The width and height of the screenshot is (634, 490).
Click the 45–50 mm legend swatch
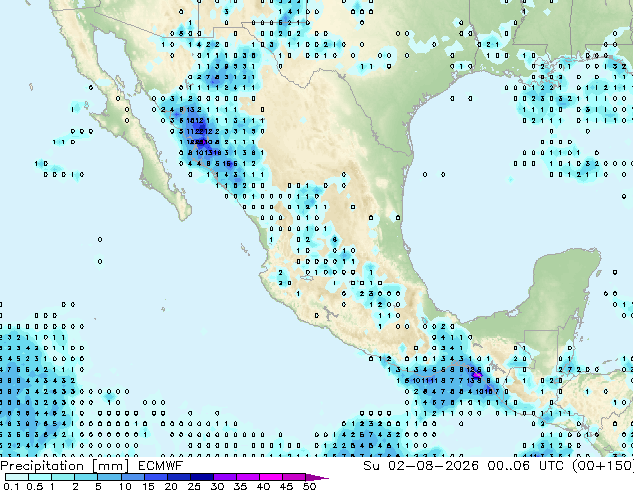(x=294, y=477)
